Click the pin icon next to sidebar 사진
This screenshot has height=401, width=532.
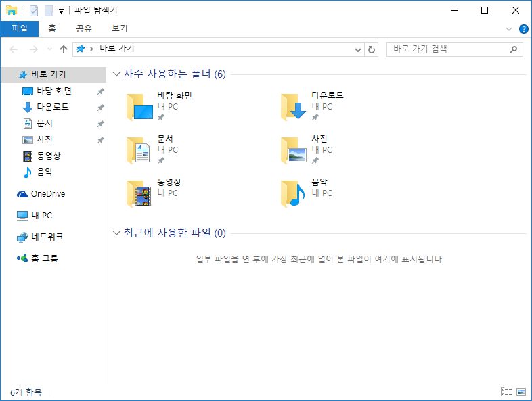pyautogui.click(x=100, y=140)
